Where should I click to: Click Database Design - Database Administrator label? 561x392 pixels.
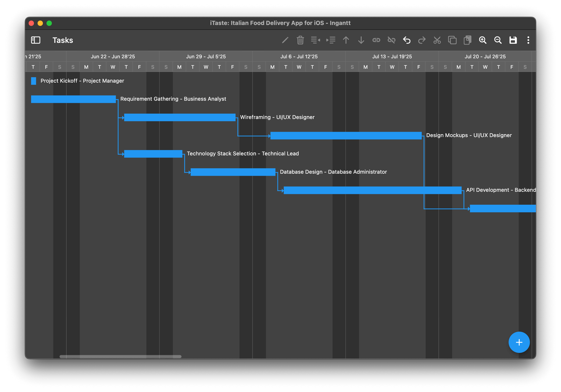[x=333, y=172]
